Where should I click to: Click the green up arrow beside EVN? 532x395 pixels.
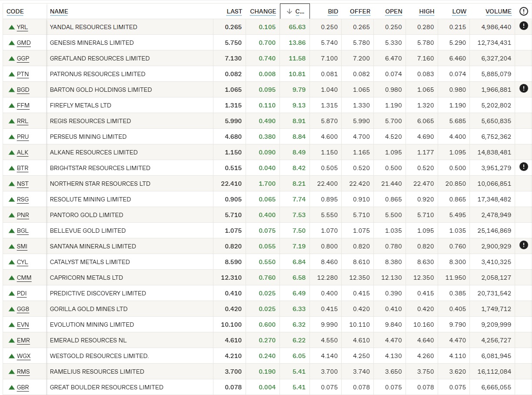click(x=12, y=325)
